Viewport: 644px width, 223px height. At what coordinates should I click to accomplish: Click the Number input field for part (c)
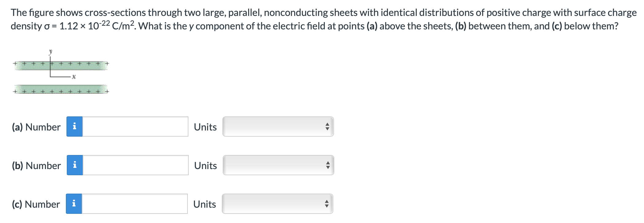point(135,203)
